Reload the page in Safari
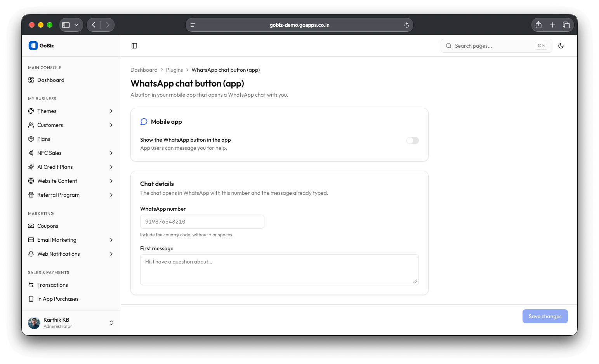Screen dimensions: 599x364 coord(406,25)
